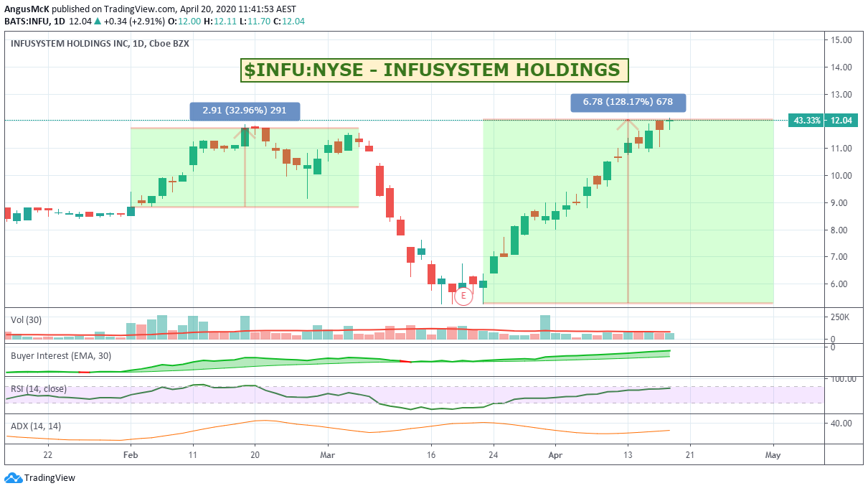Click the 'TradingView' wordmark text
This screenshot has width=868, height=491.
coord(49,478)
